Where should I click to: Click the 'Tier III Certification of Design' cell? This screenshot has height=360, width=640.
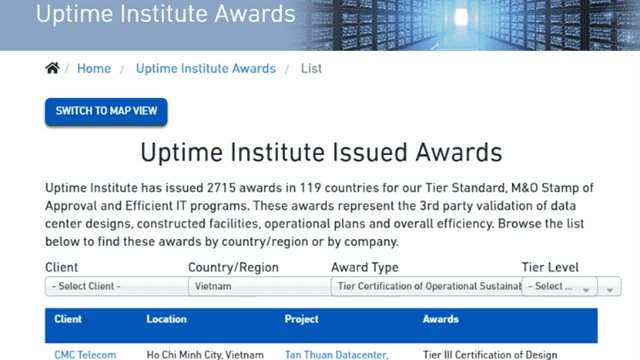click(x=490, y=355)
